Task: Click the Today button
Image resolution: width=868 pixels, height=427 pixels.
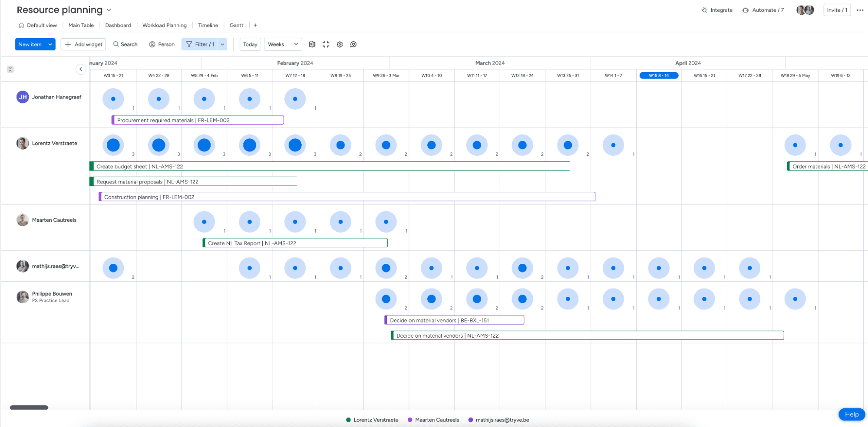Action: point(250,44)
